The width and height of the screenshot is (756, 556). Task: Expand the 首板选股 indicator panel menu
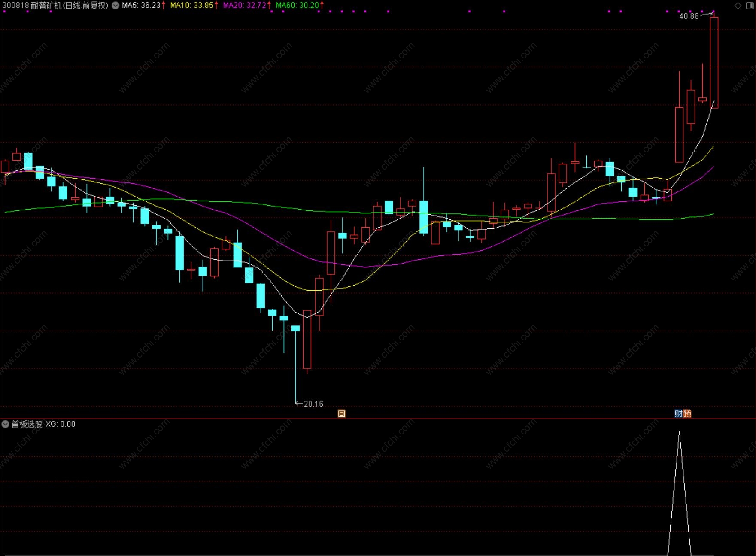coord(5,424)
